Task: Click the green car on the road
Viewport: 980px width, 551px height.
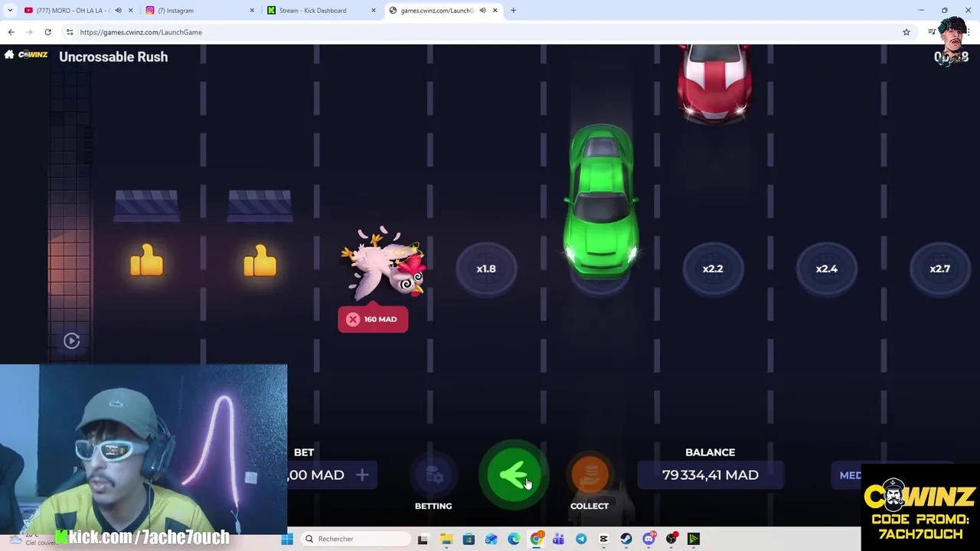Action: (x=601, y=203)
